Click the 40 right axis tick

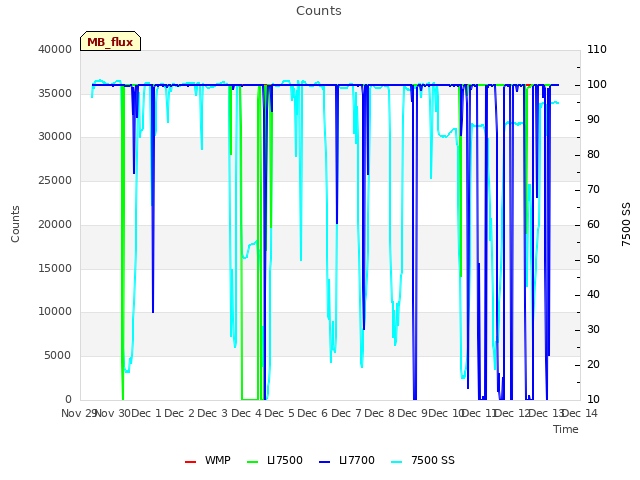point(593,295)
